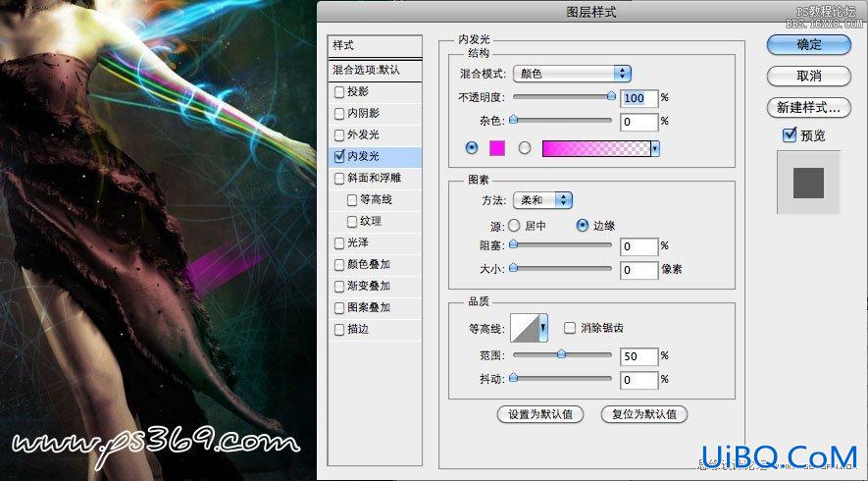
Task: Click the 不透明度 opacity slider
Action: pos(562,96)
